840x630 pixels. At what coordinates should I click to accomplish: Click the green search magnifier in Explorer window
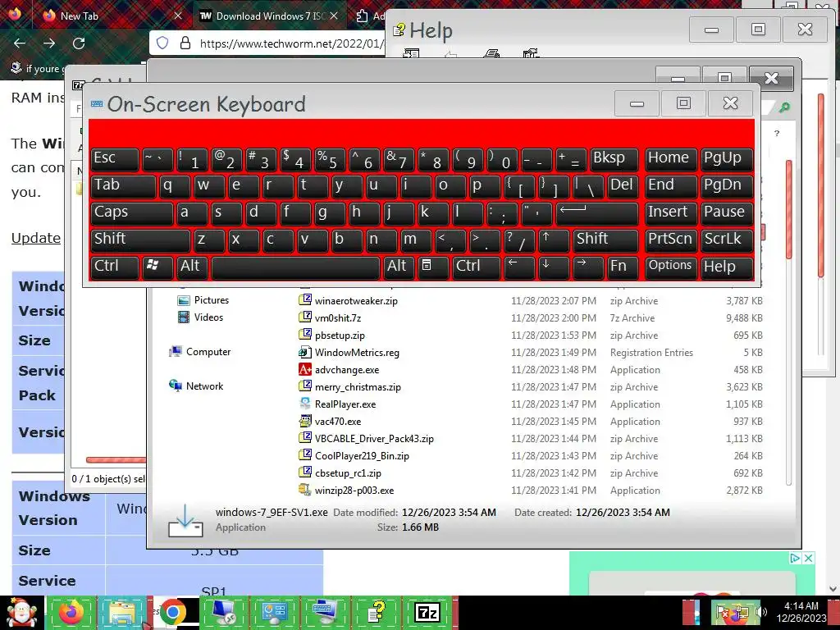784,107
